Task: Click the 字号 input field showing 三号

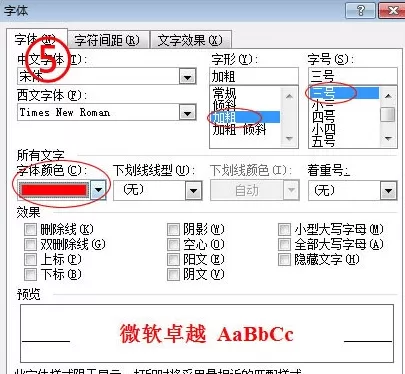Action: point(352,76)
